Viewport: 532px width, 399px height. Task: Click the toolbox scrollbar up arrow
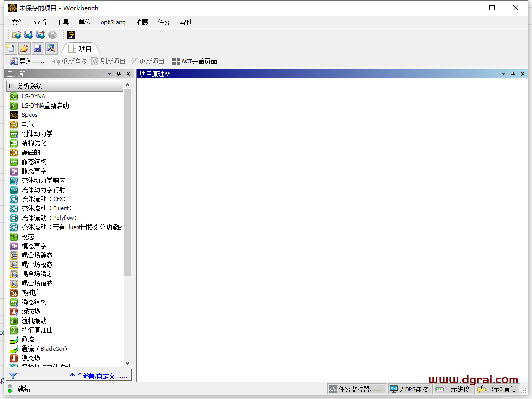[128, 85]
